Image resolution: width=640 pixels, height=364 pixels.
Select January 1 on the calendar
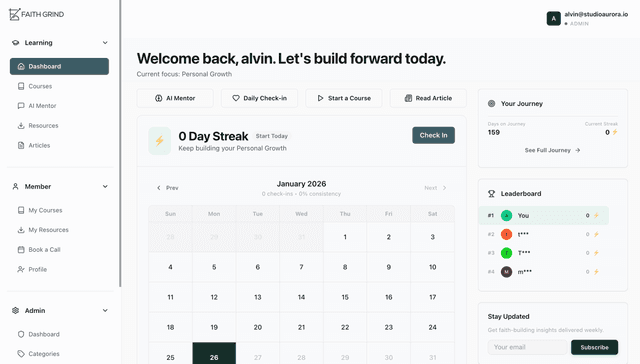click(345, 237)
